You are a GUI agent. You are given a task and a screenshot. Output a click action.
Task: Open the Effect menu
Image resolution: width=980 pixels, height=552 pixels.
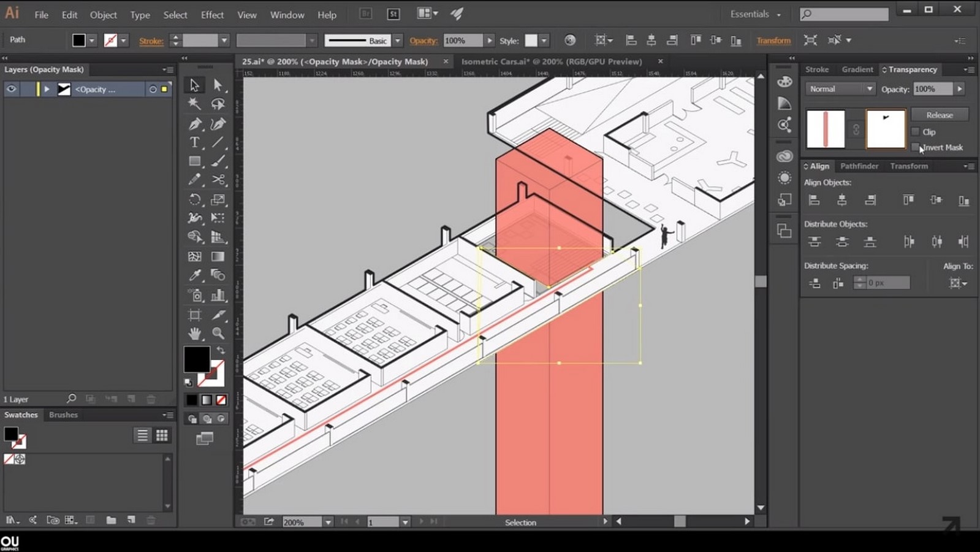[x=212, y=15]
